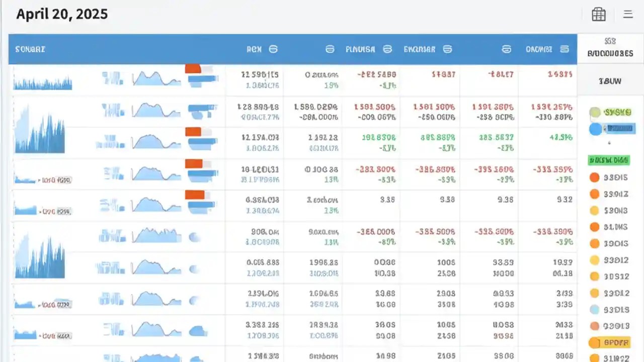Screen dimensions: 644x362
Task: Open the sort dropdown on the PLNUISA column
Action: tap(387, 49)
